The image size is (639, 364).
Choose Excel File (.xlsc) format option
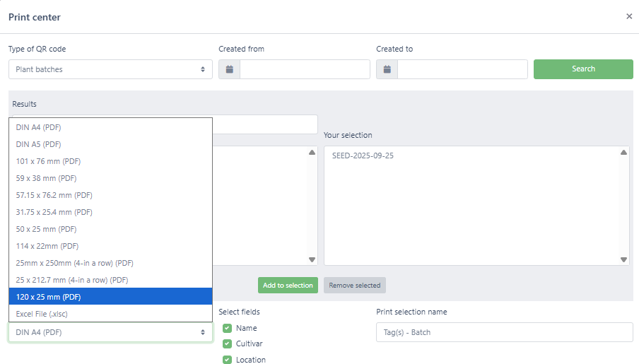pos(110,314)
